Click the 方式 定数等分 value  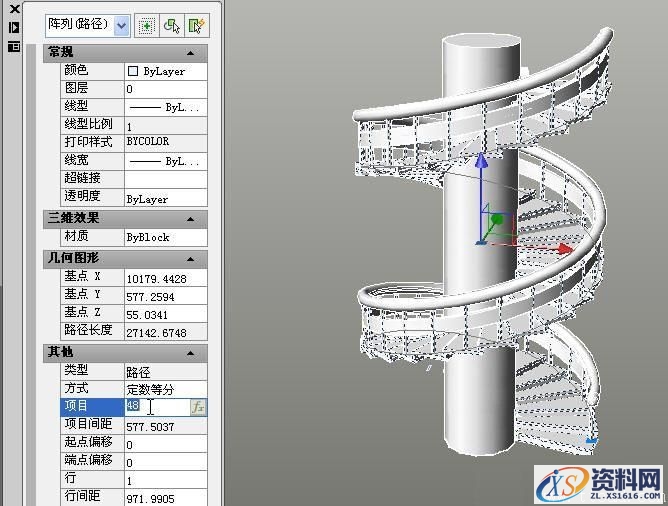(165, 389)
